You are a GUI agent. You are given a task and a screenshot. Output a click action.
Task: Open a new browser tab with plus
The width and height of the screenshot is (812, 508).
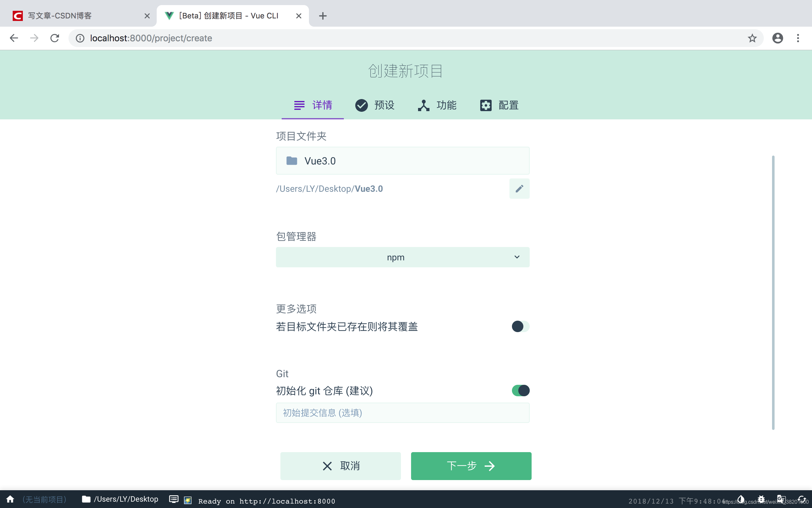323,16
